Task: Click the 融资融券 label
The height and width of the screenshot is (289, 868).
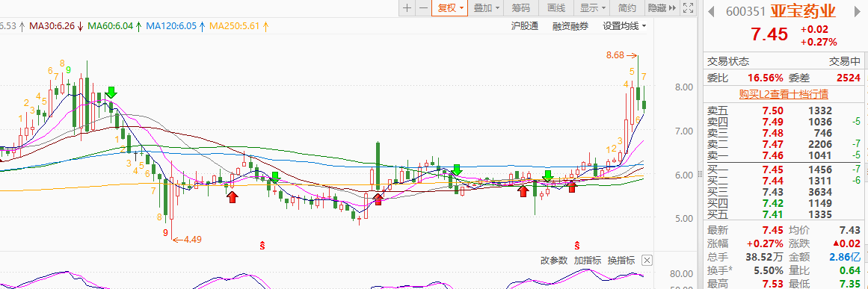Action: pyautogui.click(x=570, y=25)
